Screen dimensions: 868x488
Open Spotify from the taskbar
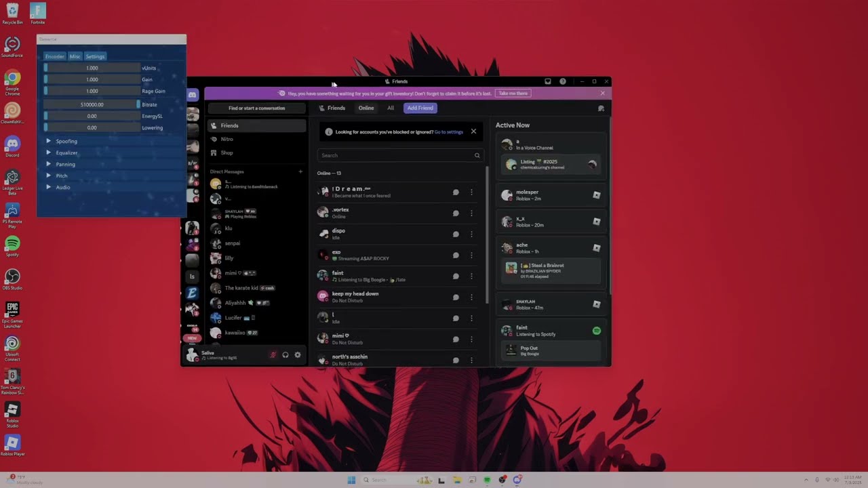(487, 480)
